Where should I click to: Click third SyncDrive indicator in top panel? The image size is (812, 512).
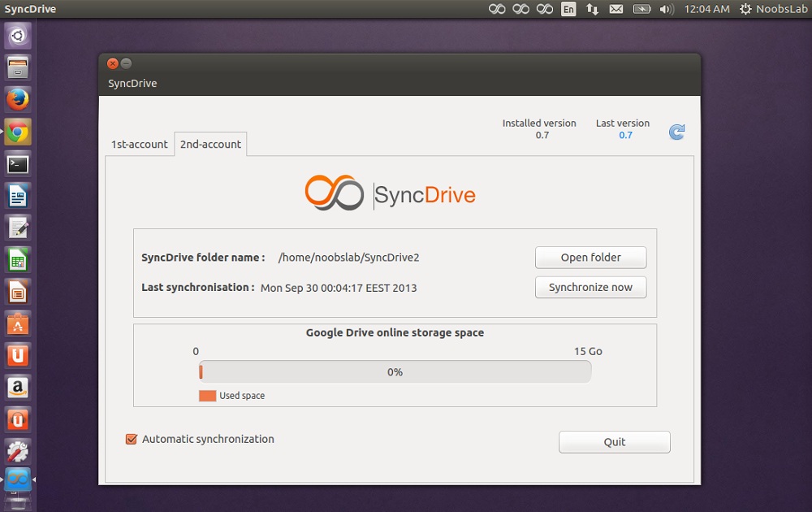pyautogui.click(x=545, y=9)
